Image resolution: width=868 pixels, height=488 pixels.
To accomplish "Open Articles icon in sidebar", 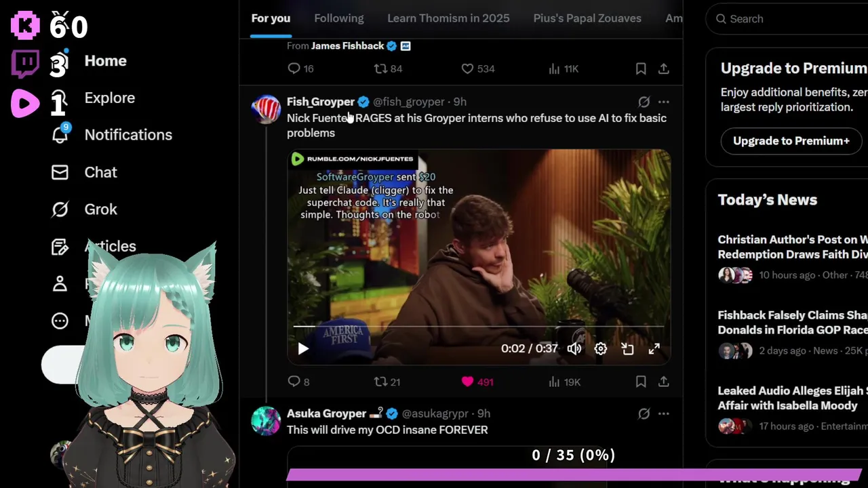I will click(60, 247).
